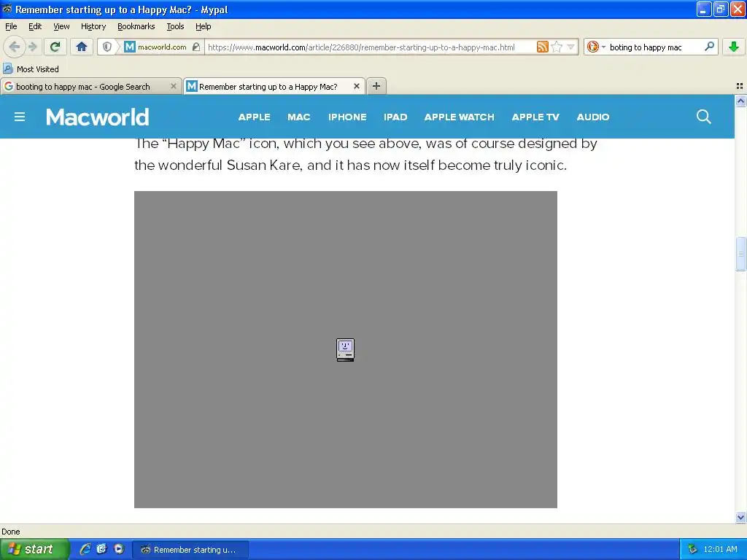Select the Mypal taskbar button
This screenshot has height=560, width=747.
tap(190, 550)
